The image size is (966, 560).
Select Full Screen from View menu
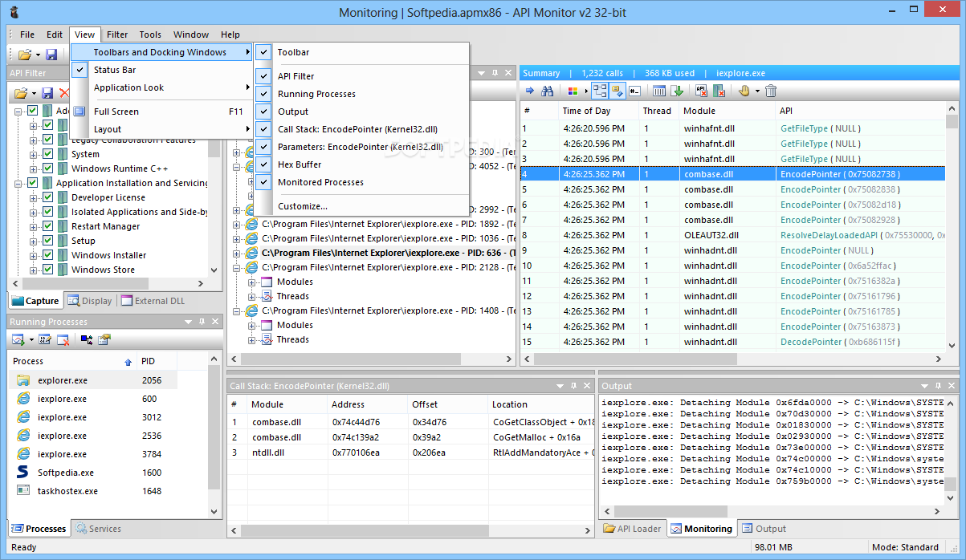point(161,112)
